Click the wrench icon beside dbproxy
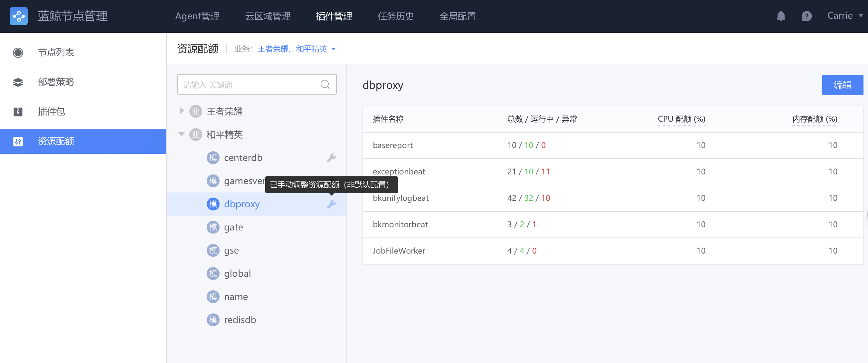The height and width of the screenshot is (363, 868). click(332, 204)
